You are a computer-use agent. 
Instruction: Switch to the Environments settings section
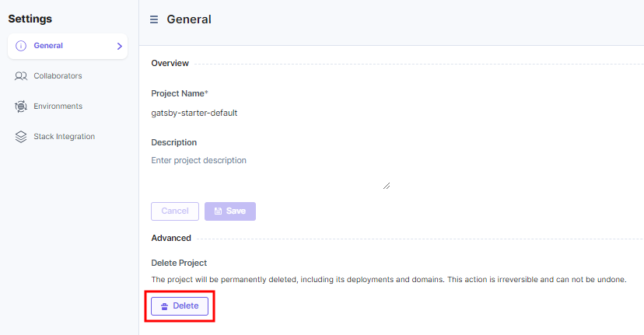pos(58,106)
